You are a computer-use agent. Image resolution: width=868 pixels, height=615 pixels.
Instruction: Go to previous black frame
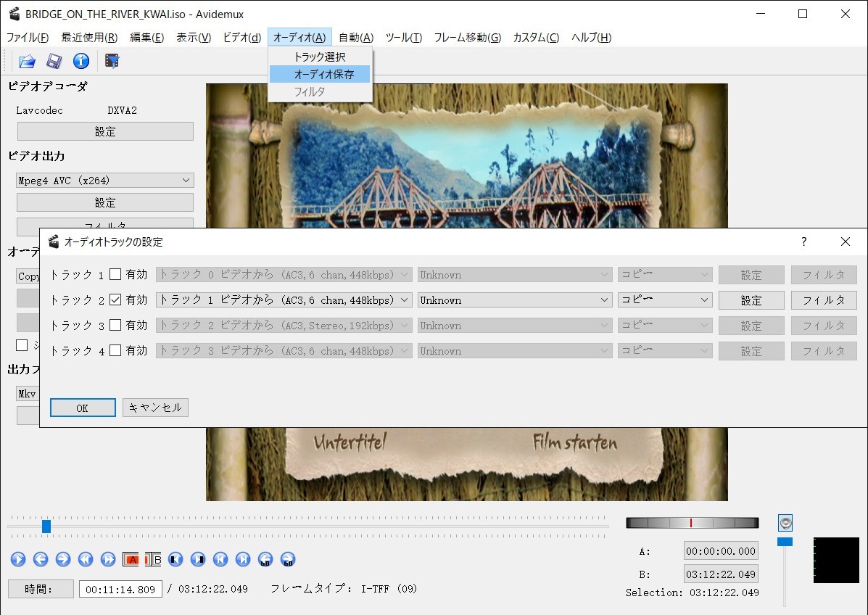click(x=175, y=559)
